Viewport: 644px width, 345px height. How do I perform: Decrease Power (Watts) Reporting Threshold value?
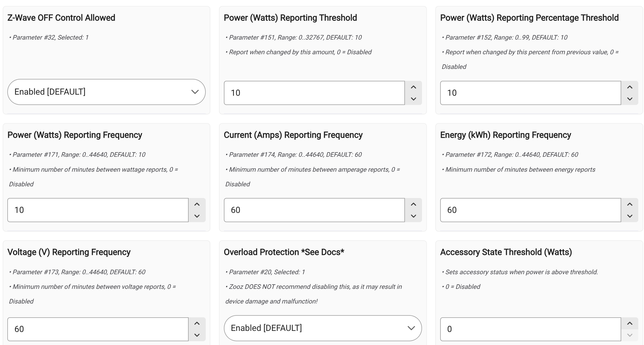coord(413,99)
